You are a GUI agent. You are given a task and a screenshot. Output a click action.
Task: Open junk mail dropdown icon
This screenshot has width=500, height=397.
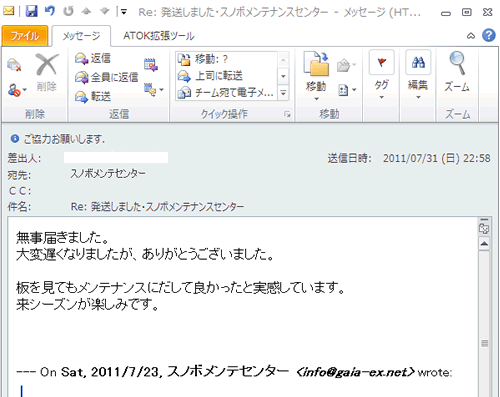coord(17,90)
